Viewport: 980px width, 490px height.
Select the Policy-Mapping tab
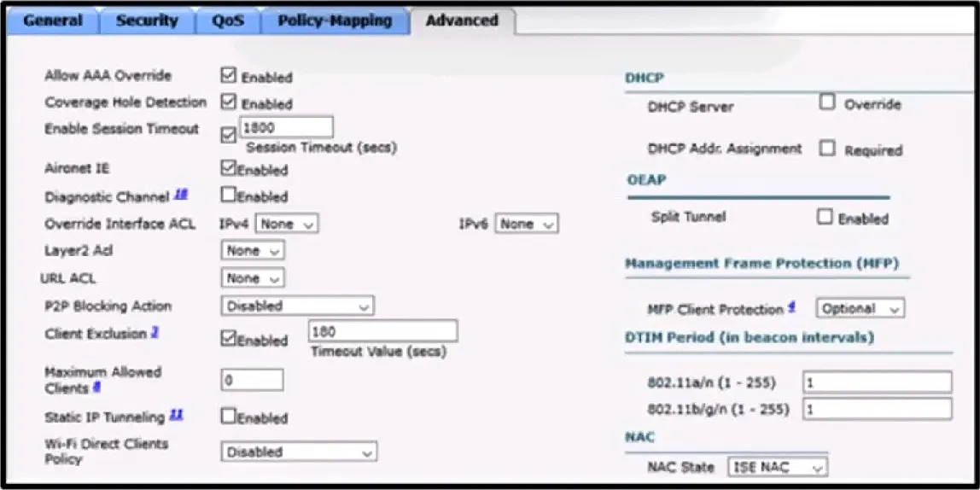click(335, 20)
